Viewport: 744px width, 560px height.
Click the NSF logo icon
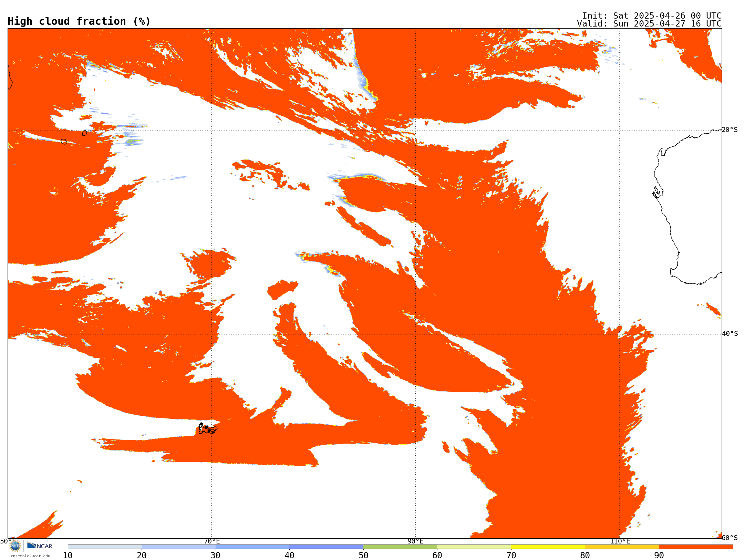coord(15,546)
